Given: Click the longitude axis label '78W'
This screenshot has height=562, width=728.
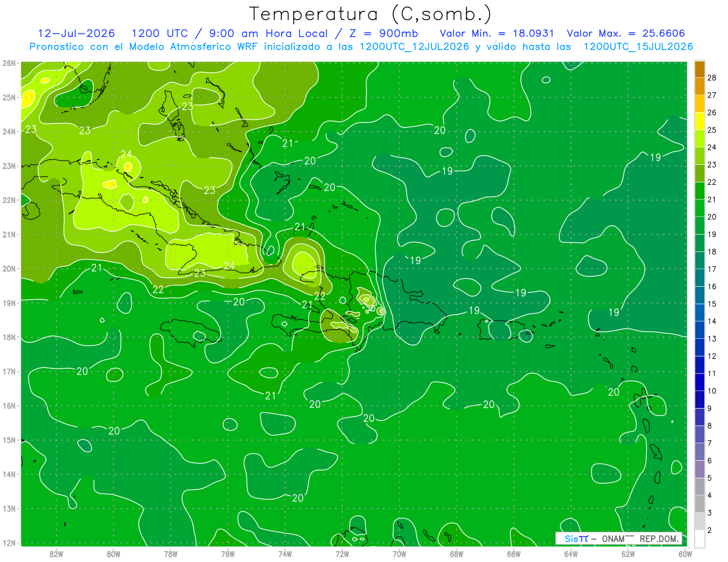Looking at the screenshot, I should click(170, 554).
